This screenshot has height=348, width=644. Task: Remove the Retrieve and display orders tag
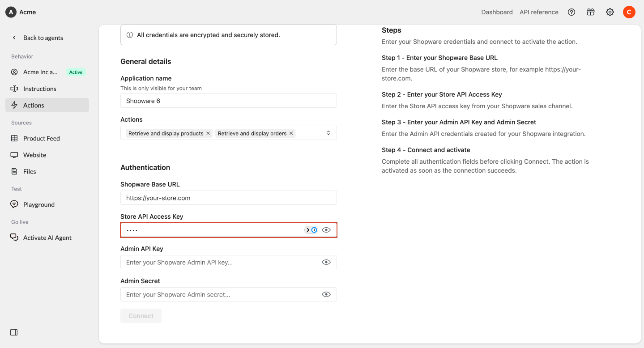pos(291,133)
